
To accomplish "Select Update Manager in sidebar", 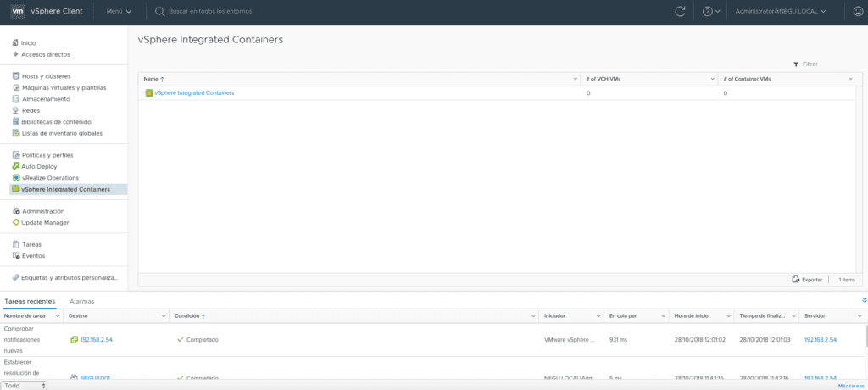I will click(46, 222).
